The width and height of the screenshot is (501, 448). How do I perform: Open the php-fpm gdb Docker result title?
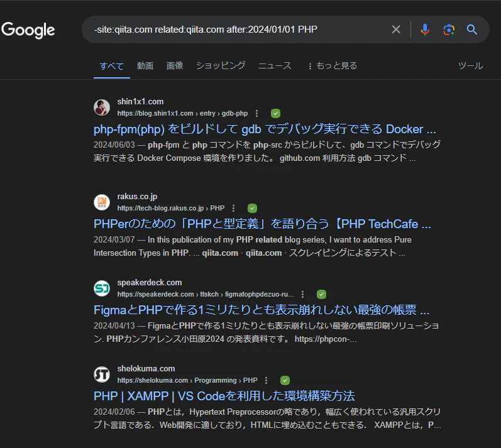[x=265, y=129]
